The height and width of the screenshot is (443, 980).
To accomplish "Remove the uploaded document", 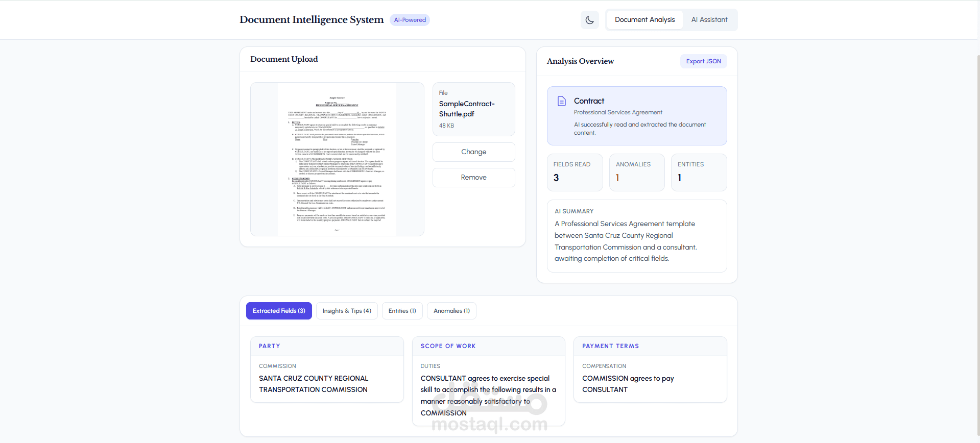I will click(x=473, y=178).
